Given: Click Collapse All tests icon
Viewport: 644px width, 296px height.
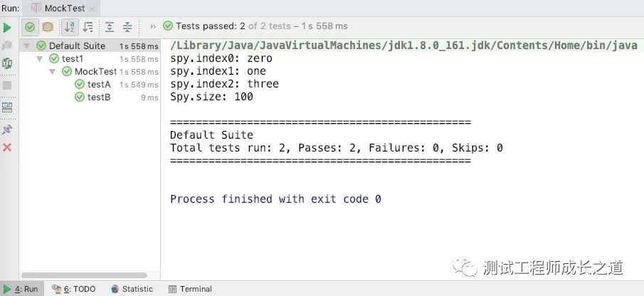Looking at the screenshot, I should pos(127,27).
